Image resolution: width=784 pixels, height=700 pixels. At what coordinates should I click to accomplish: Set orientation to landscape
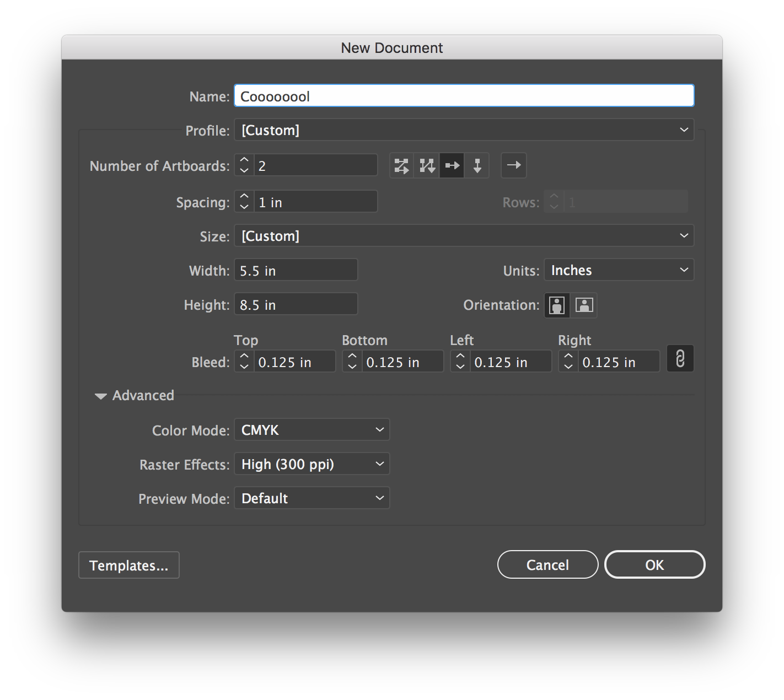(x=585, y=305)
